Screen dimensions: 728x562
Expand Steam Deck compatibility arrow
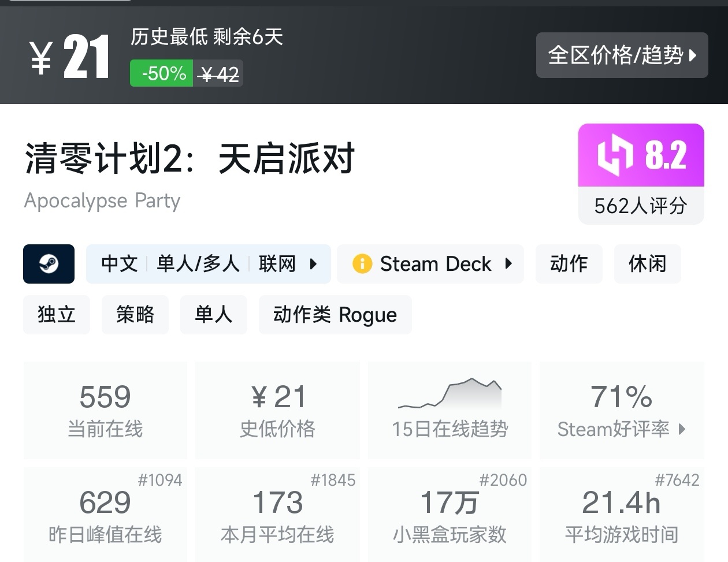pos(508,264)
